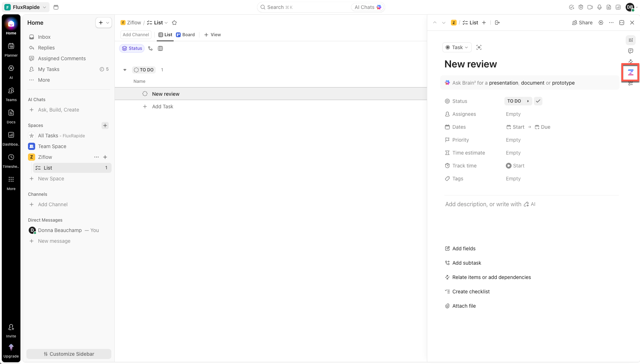Open the Ziflow app icon in the task sidebar

631,73
